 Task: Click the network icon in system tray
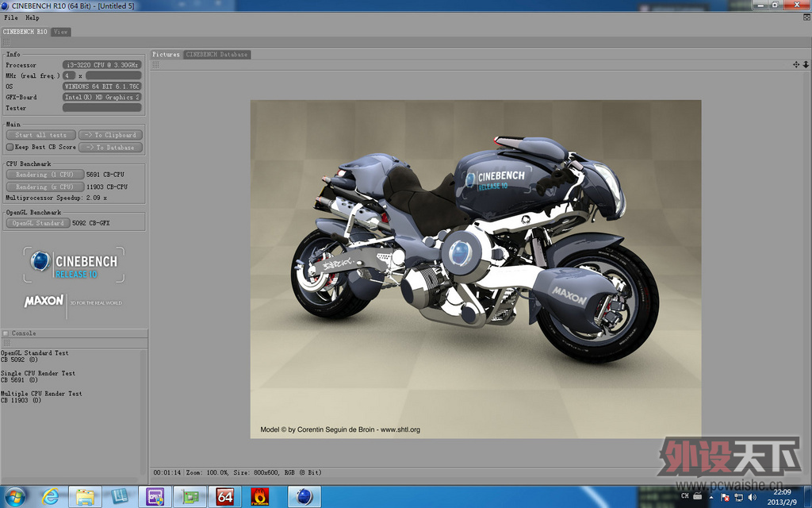738,498
